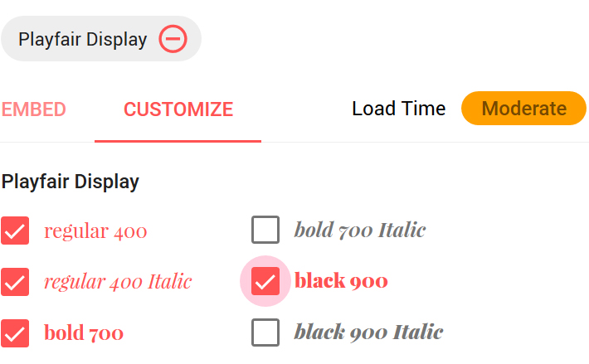Select the black 900 Italic text label
Image resolution: width=589 pixels, height=364 pixels.
tap(368, 332)
